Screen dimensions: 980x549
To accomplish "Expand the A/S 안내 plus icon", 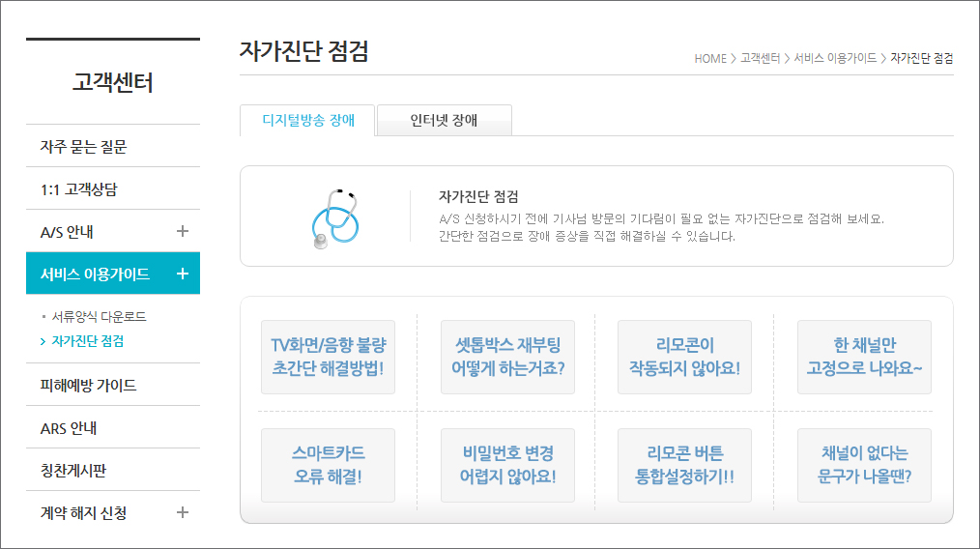I will (x=183, y=232).
